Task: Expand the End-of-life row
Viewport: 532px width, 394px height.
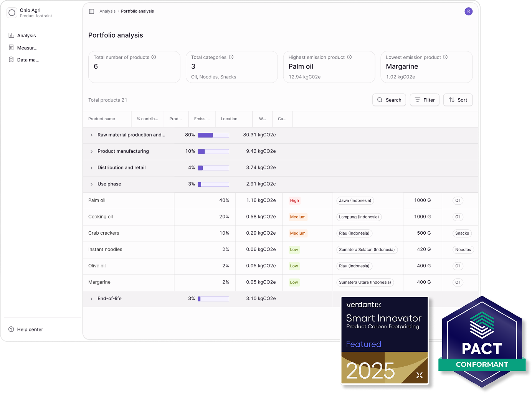Action: [91, 299]
